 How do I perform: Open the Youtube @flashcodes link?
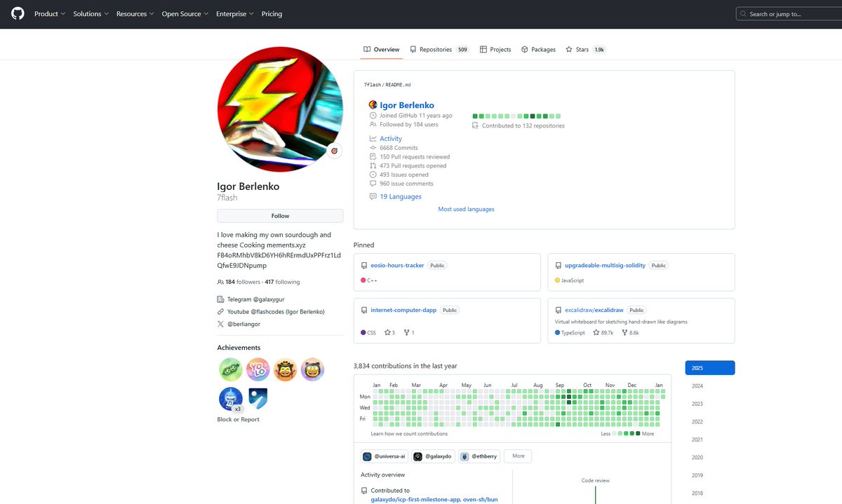(276, 311)
